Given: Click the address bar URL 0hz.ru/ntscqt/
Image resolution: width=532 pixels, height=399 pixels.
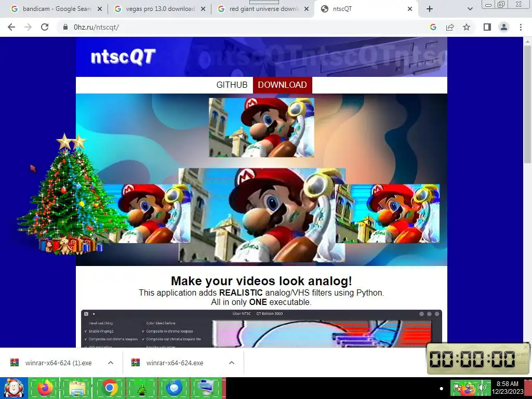Looking at the screenshot, I should [96, 27].
